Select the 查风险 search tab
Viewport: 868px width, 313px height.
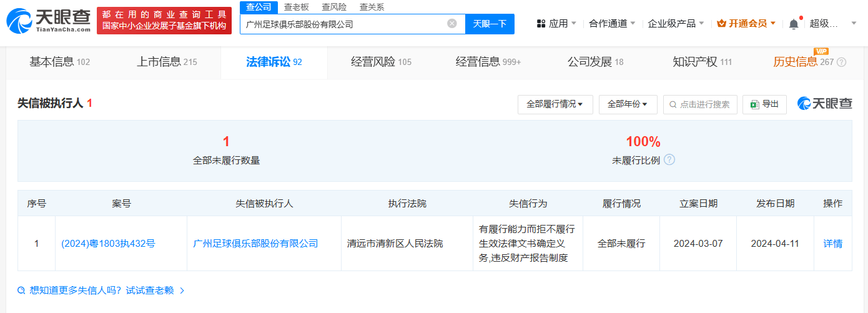(x=334, y=7)
